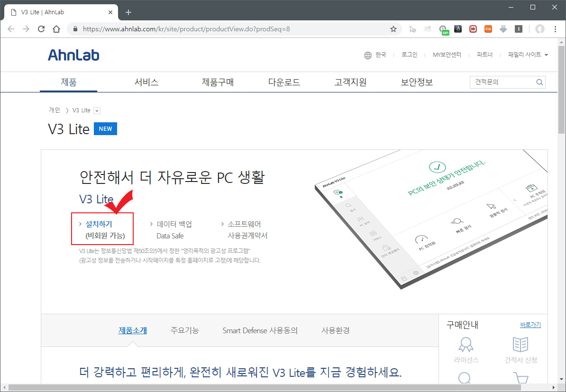Open a new browser tab

pyautogui.click(x=128, y=12)
